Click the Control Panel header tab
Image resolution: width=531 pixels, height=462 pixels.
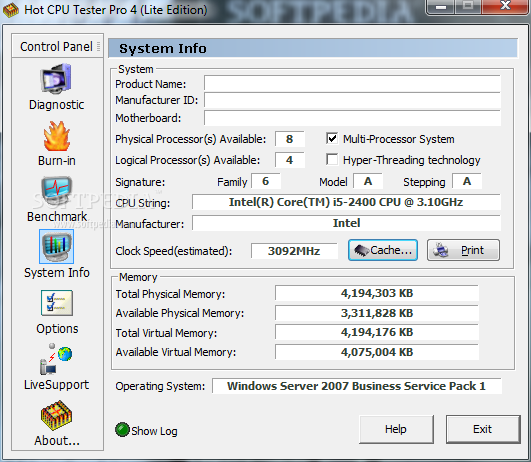click(56, 46)
